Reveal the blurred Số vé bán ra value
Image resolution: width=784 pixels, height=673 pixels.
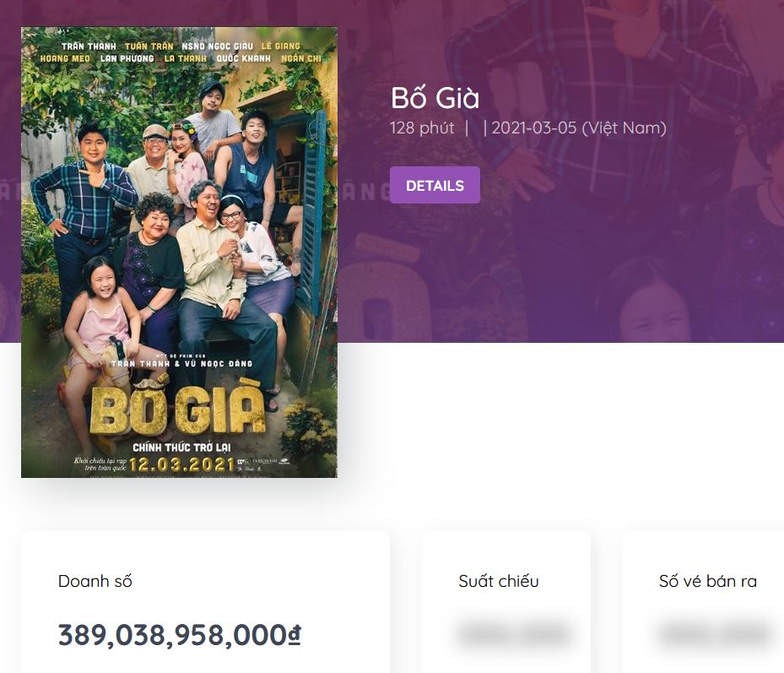714,634
